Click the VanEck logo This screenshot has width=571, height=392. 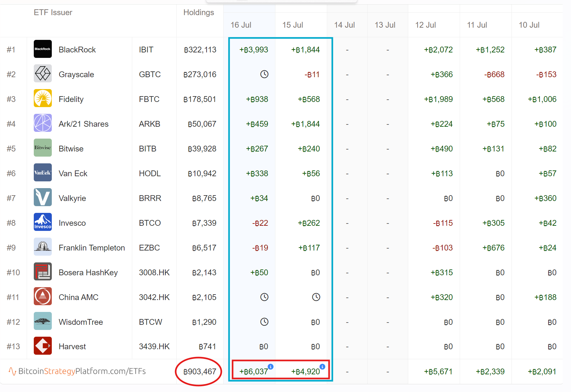pos(43,173)
